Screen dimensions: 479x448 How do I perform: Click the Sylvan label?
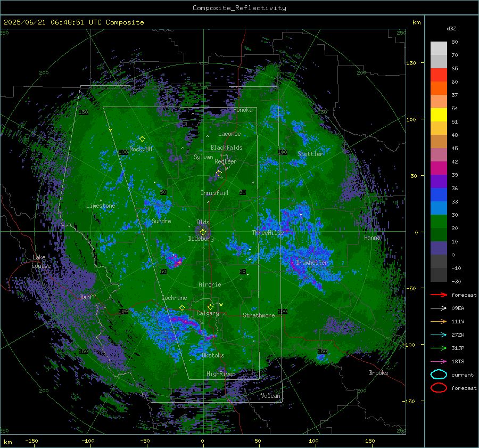click(x=203, y=157)
